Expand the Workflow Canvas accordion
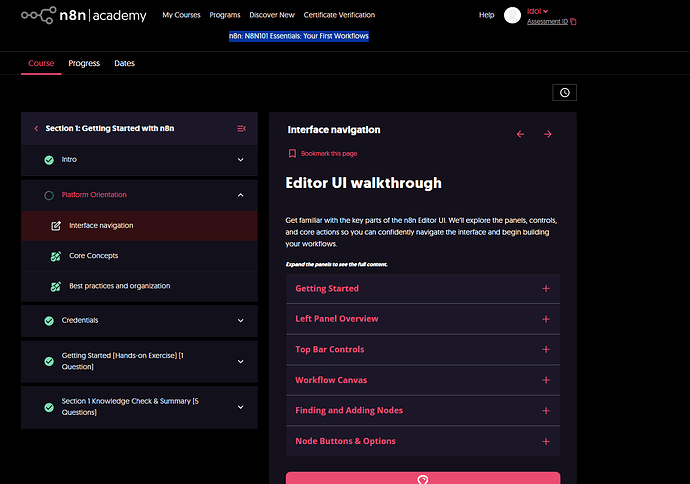Screen dimensions: 690x484 point(423,380)
